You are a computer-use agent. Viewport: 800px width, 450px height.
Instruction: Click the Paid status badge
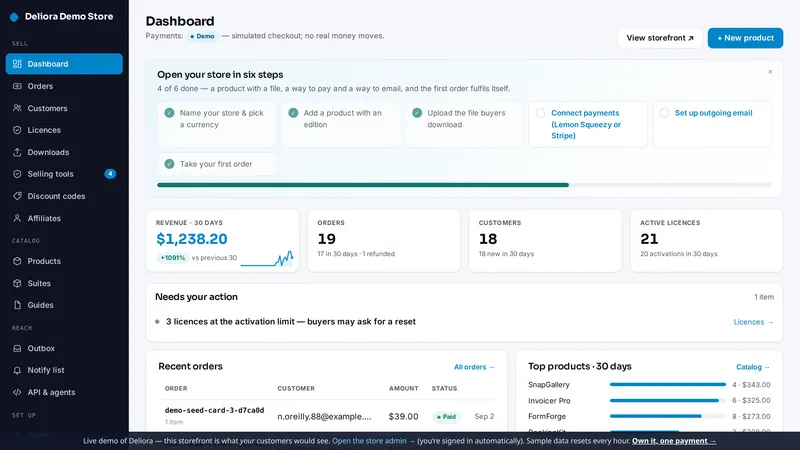(x=446, y=417)
